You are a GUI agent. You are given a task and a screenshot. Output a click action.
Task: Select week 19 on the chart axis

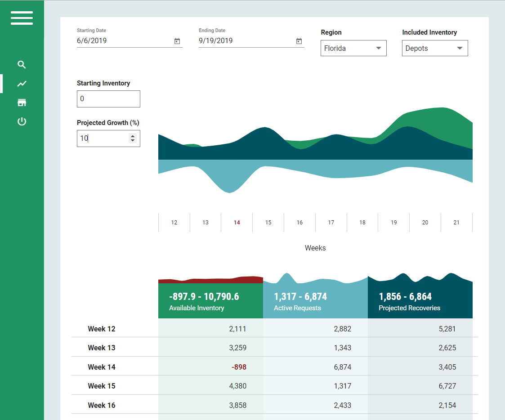[x=394, y=223]
